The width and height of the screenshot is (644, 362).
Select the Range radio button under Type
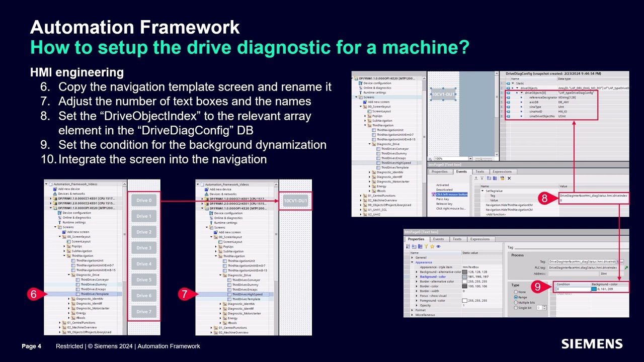click(516, 297)
